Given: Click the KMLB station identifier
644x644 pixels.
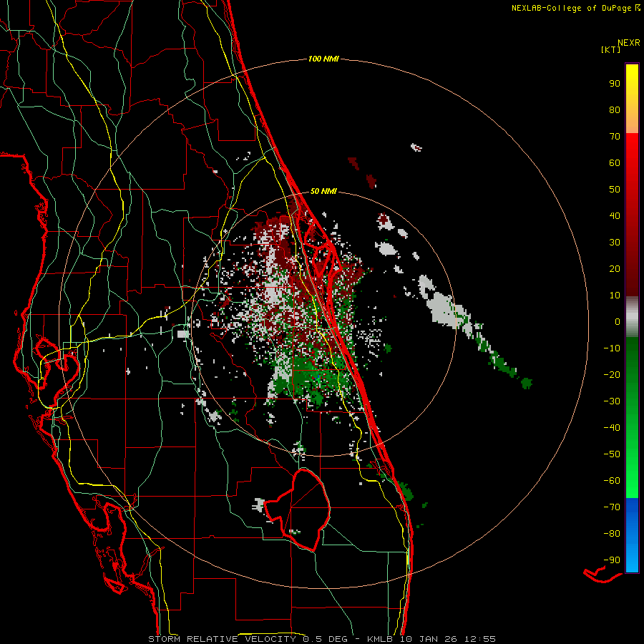Looking at the screenshot, I should click(x=379, y=639).
